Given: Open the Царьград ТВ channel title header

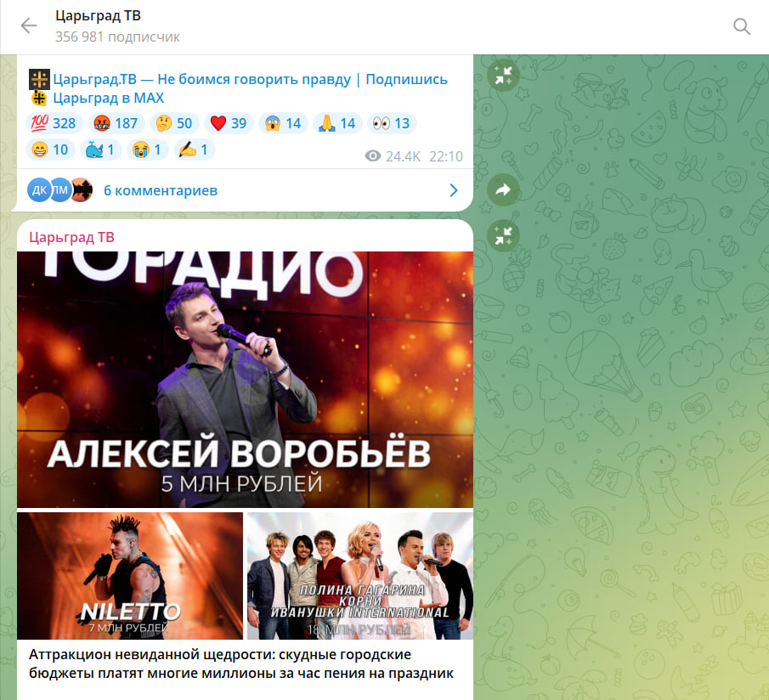Looking at the screenshot, I should (x=98, y=15).
